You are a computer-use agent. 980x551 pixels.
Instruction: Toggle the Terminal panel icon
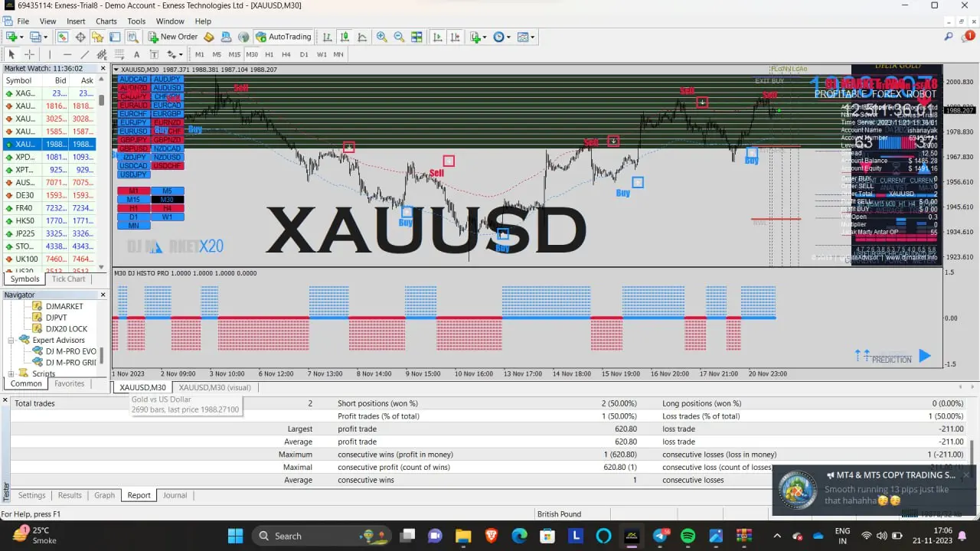click(115, 37)
